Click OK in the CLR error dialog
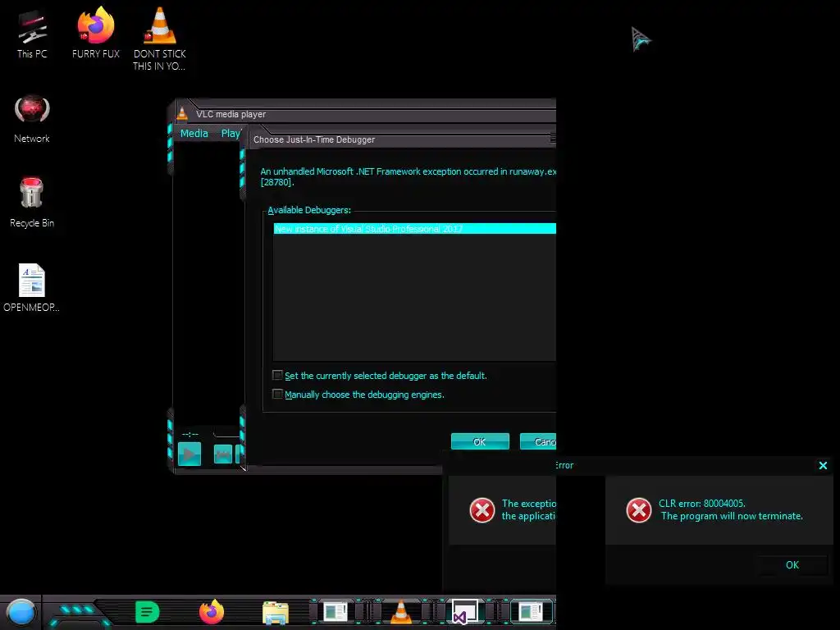 pyautogui.click(x=792, y=564)
